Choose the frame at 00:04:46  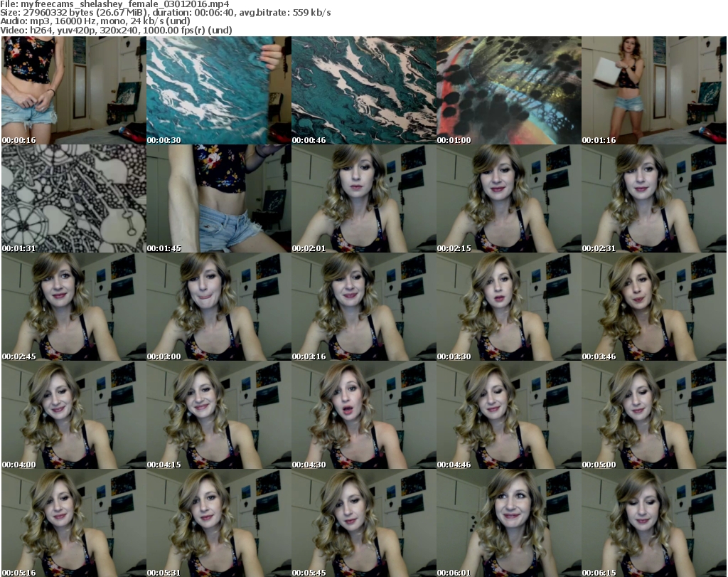pyautogui.click(x=509, y=415)
